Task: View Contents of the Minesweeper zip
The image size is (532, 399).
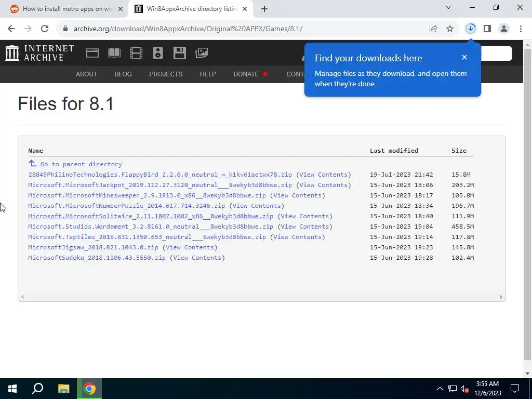Action: click(297, 195)
